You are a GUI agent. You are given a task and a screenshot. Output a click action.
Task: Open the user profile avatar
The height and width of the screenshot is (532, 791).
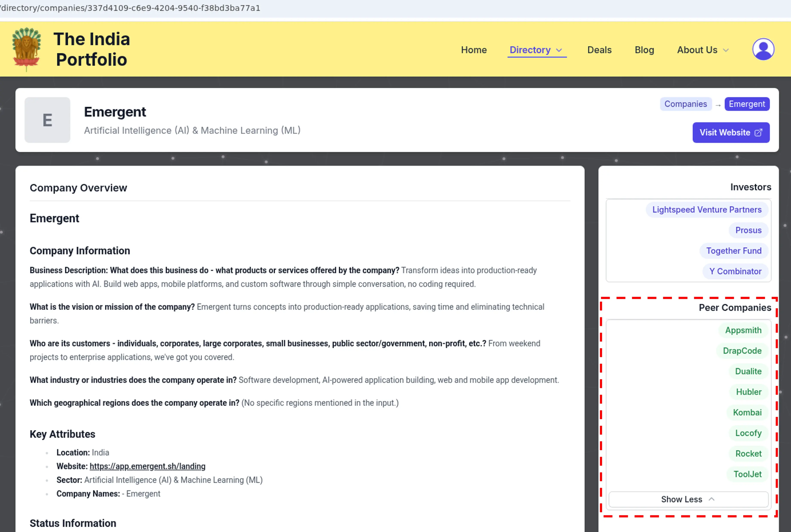click(763, 49)
